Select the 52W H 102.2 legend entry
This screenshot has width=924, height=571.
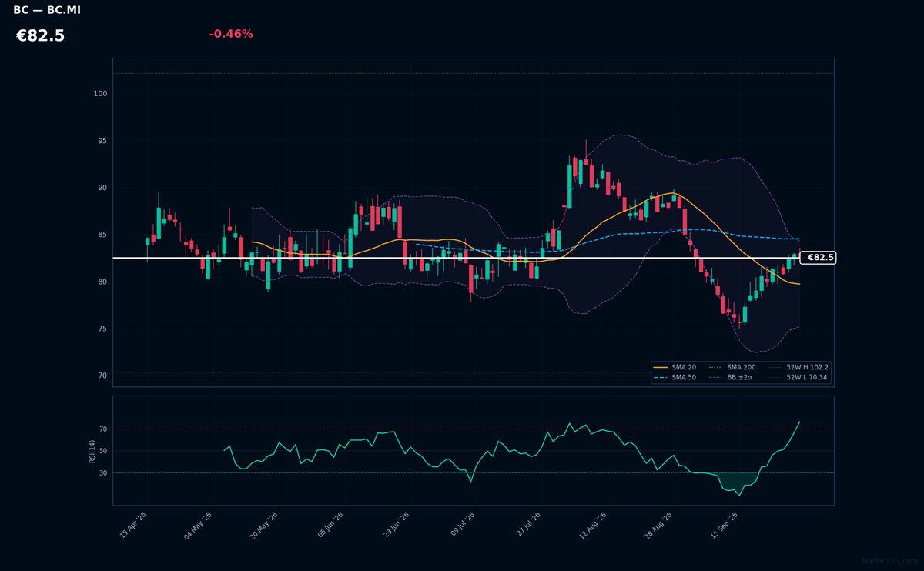[x=798, y=368]
